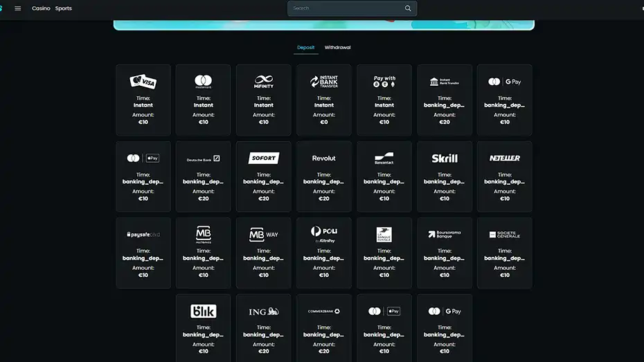Select the MB Multibanco logo
644x362 pixels.
coord(204,235)
